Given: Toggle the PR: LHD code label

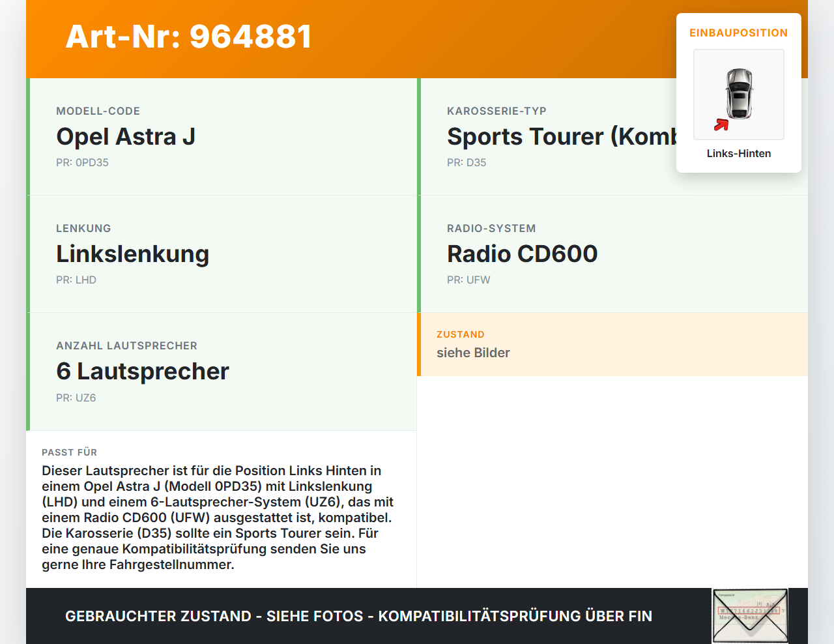Looking at the screenshot, I should (x=76, y=280).
